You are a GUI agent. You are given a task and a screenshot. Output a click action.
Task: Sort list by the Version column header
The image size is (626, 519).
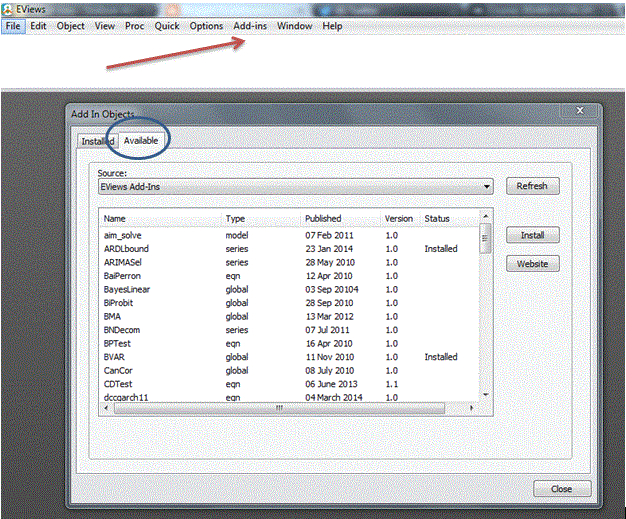[400, 219]
